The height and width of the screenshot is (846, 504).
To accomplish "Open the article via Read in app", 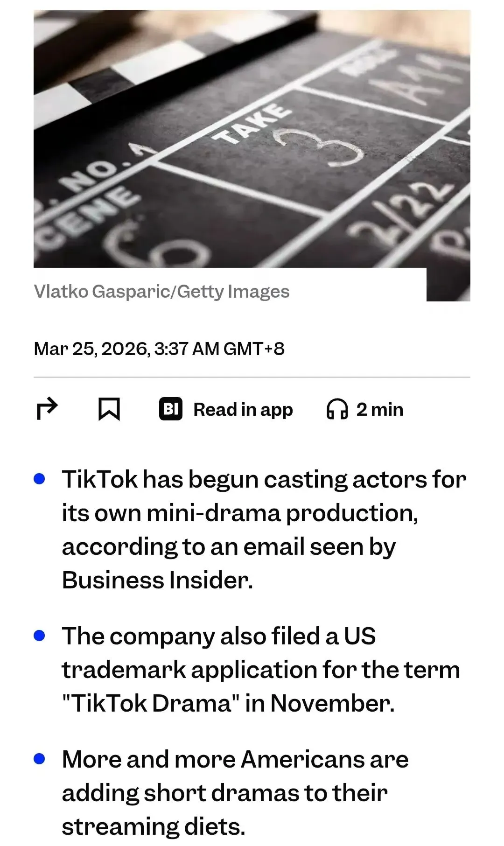I will [243, 410].
